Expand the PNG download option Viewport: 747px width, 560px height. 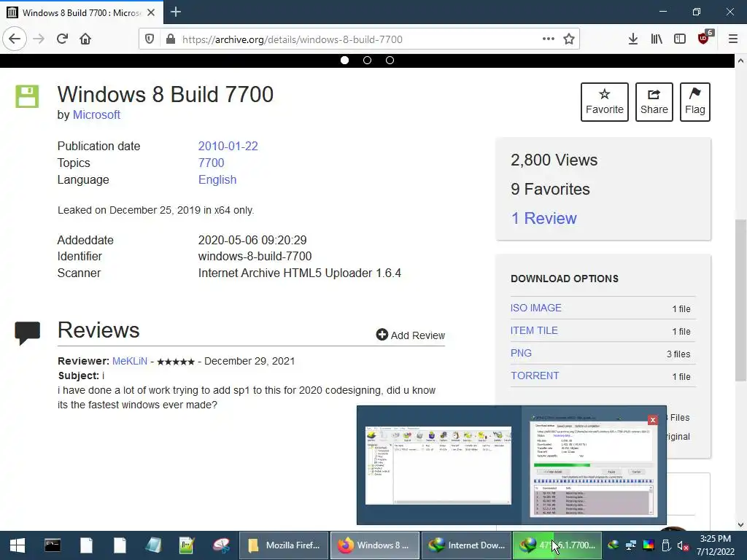521,354
